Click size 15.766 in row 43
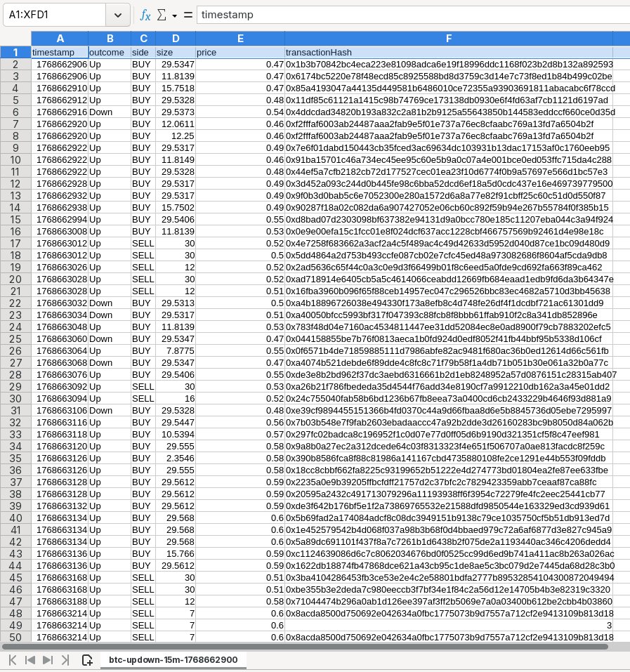This screenshot has height=672, width=630. point(176,554)
